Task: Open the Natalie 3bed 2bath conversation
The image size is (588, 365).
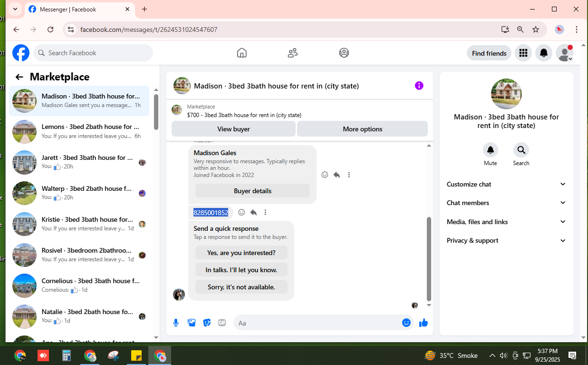Action: coord(79,316)
